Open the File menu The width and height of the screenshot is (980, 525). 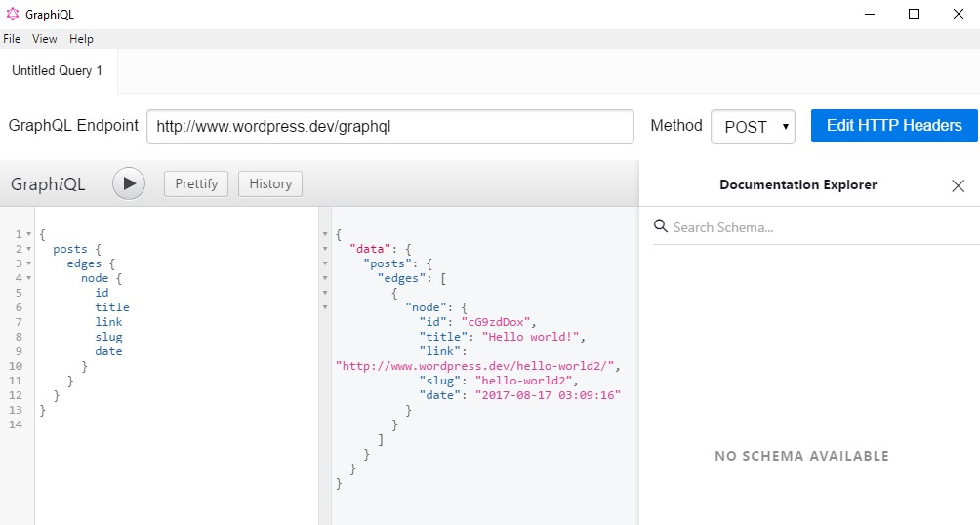(x=12, y=39)
